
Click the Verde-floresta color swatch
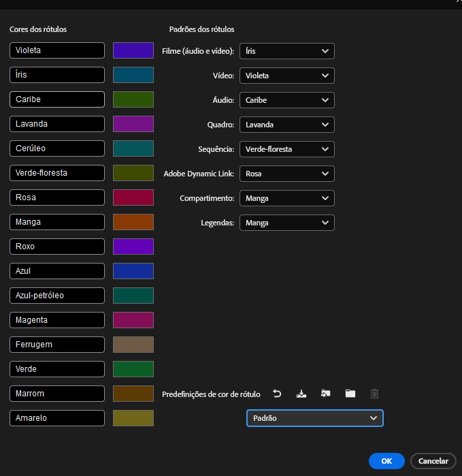pyautogui.click(x=133, y=173)
